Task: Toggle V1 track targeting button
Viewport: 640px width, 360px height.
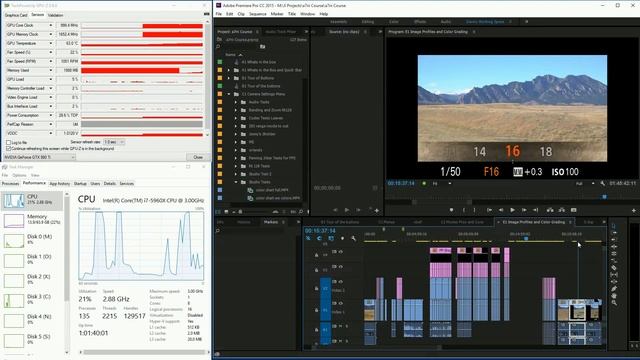Action: [325, 310]
